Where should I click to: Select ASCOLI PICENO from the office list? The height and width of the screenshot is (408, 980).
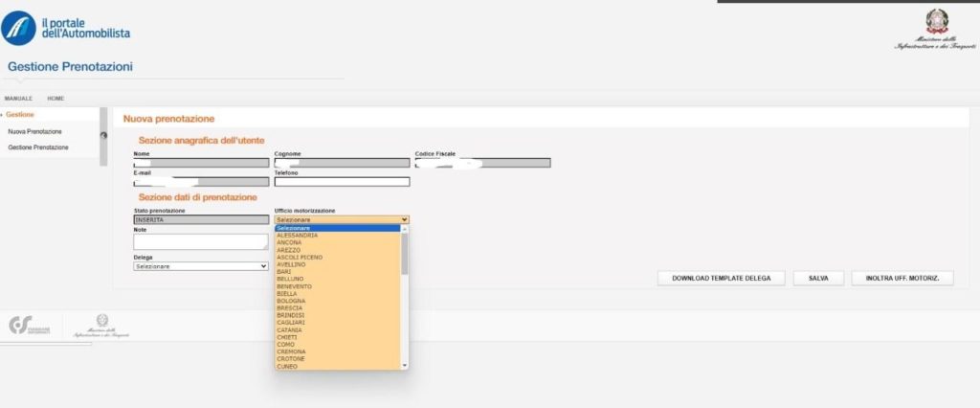[x=338, y=258]
